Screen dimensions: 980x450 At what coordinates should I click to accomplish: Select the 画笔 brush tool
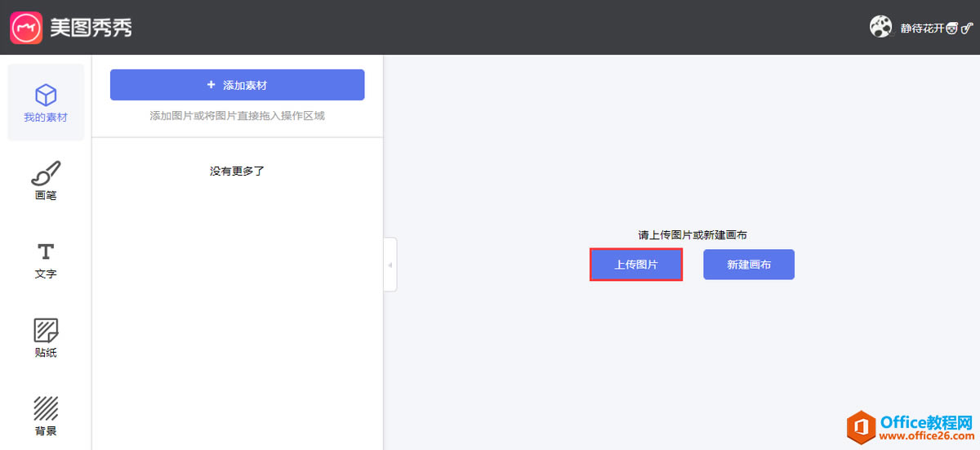[46, 180]
